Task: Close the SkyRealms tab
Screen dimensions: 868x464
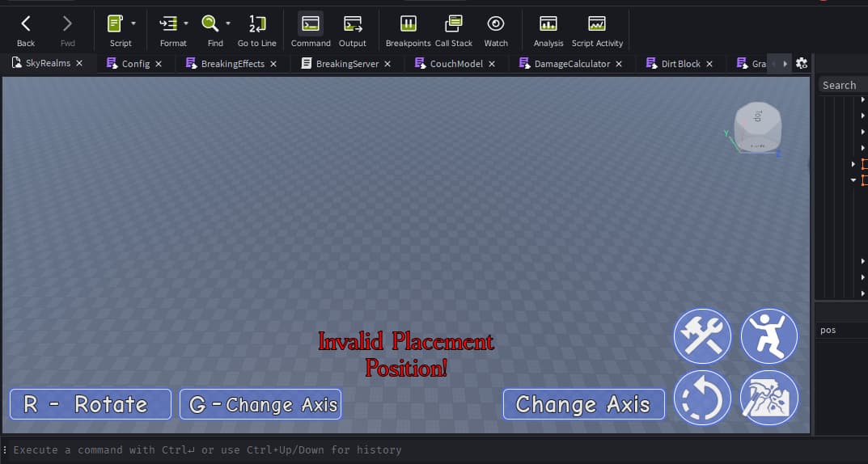Action: coord(79,63)
